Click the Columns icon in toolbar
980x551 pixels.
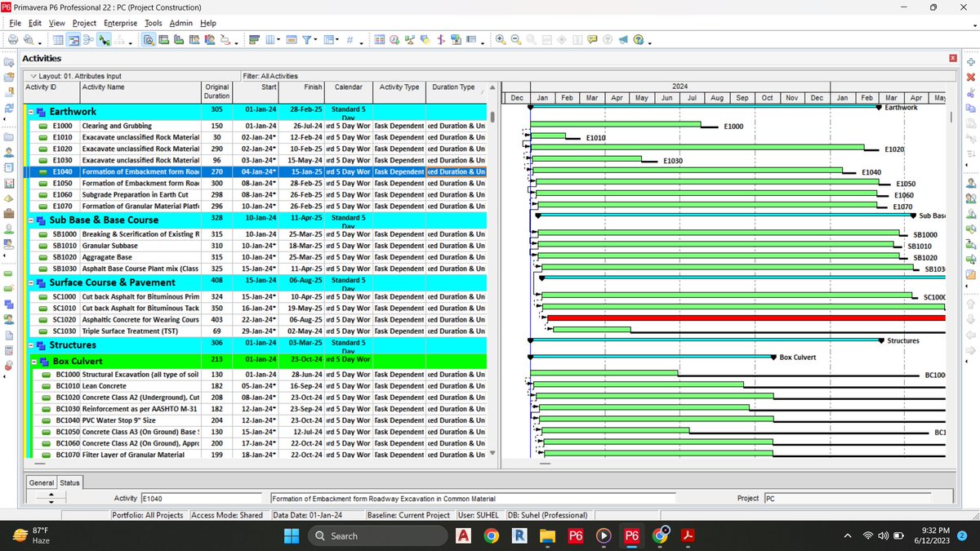[270, 39]
